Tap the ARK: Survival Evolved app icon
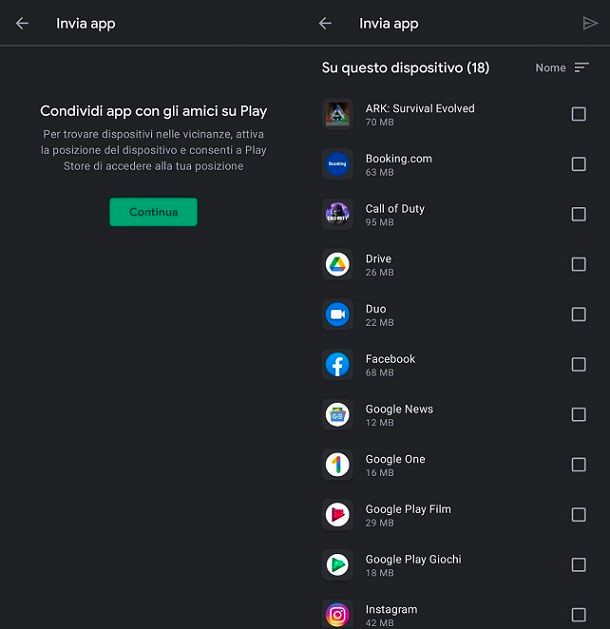The width and height of the screenshot is (610, 629). 337,114
